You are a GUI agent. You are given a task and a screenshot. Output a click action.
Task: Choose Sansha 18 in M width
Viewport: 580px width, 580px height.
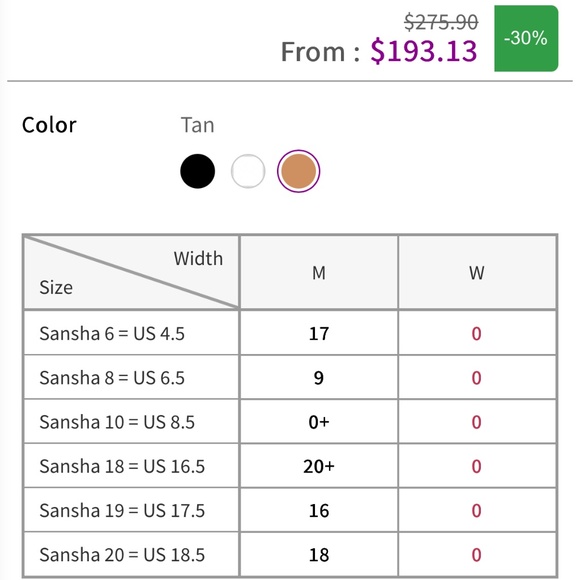click(x=319, y=466)
